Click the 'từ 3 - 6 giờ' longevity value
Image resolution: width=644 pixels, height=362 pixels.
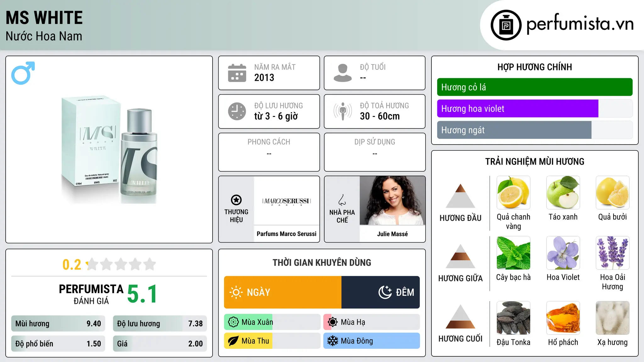276,116
